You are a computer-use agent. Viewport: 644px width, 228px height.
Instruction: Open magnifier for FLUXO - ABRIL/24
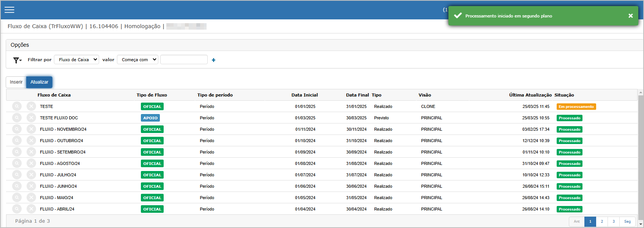17,209
